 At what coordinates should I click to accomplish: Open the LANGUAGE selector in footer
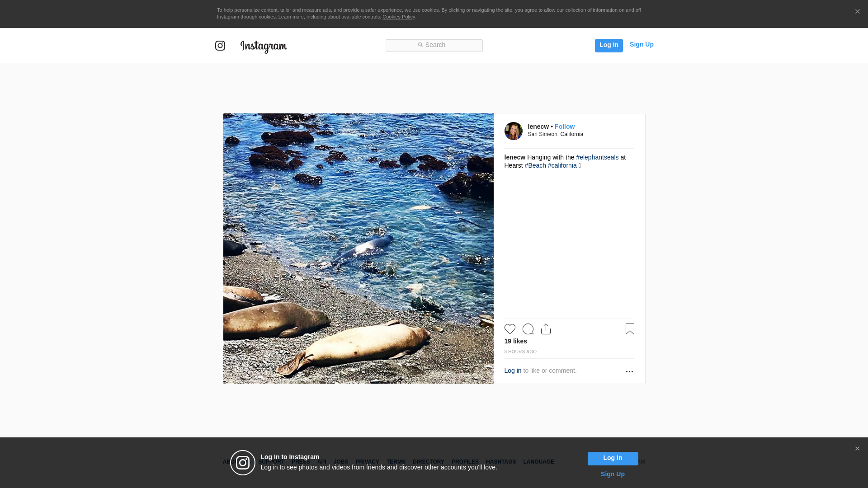coord(538,462)
